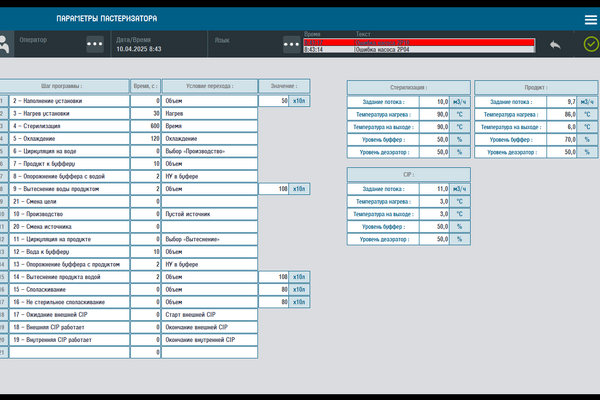
Task: Select step '10 – Производство' row
Action: tap(70, 214)
